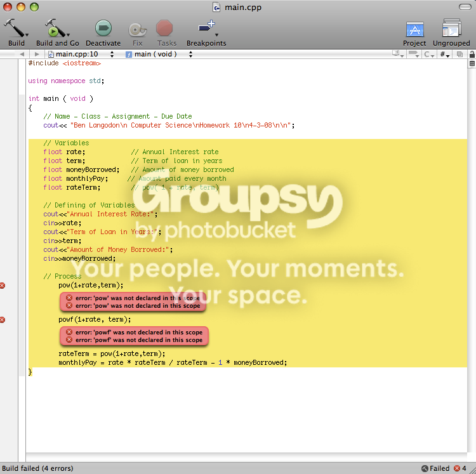Open the Build dropdown arrow

tap(27, 35)
